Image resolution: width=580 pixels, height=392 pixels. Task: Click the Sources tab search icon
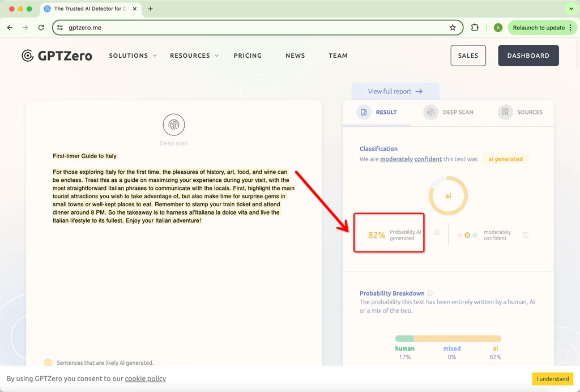coord(505,112)
